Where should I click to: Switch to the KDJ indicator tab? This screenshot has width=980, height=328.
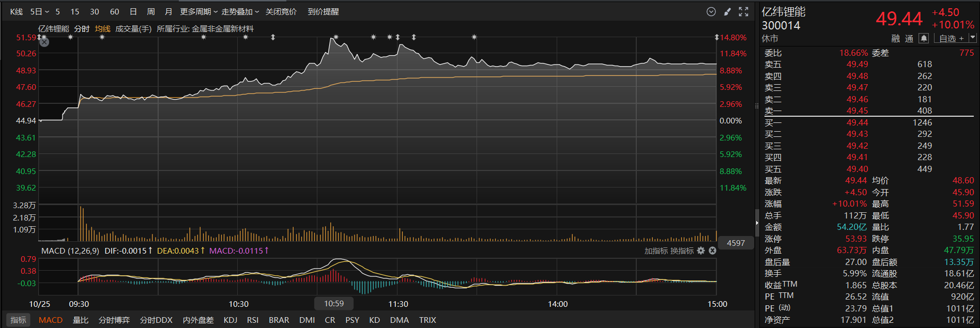(230, 320)
